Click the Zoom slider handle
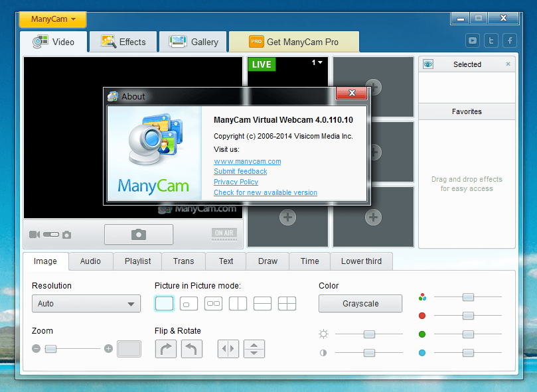 (50, 349)
